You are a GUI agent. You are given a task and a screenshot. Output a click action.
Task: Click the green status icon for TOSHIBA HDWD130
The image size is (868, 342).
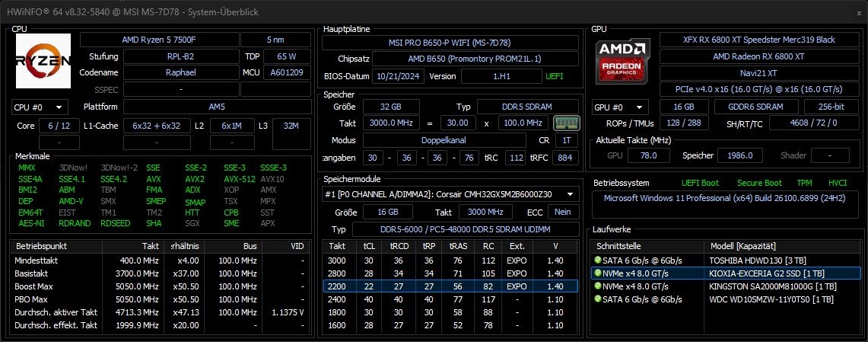click(597, 260)
